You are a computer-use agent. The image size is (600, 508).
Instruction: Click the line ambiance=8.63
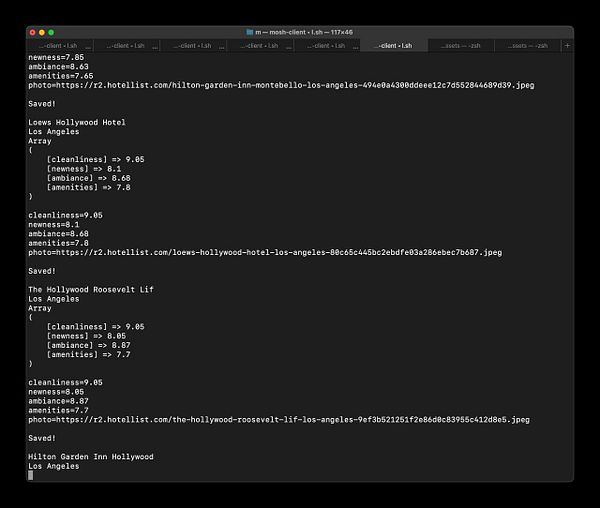[58, 67]
